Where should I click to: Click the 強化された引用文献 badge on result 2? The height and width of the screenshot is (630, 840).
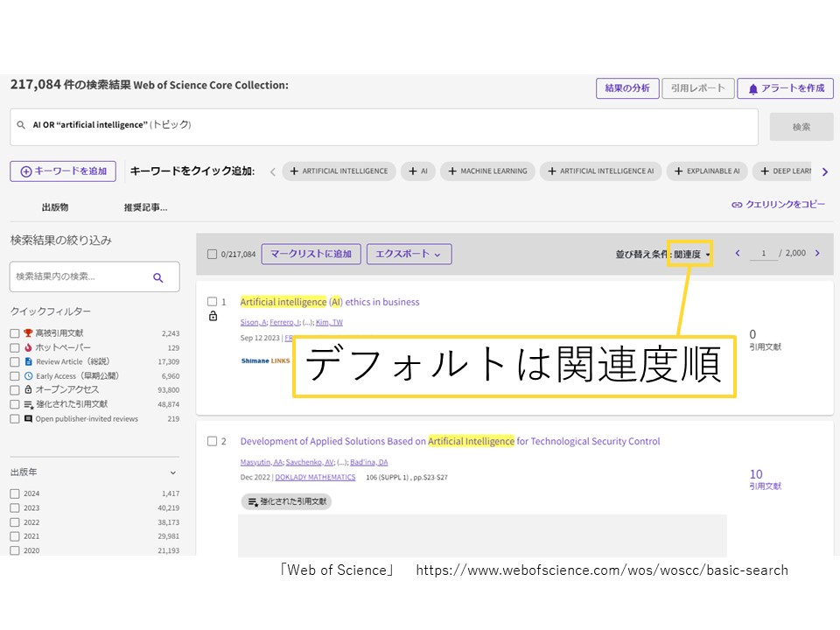[287, 502]
